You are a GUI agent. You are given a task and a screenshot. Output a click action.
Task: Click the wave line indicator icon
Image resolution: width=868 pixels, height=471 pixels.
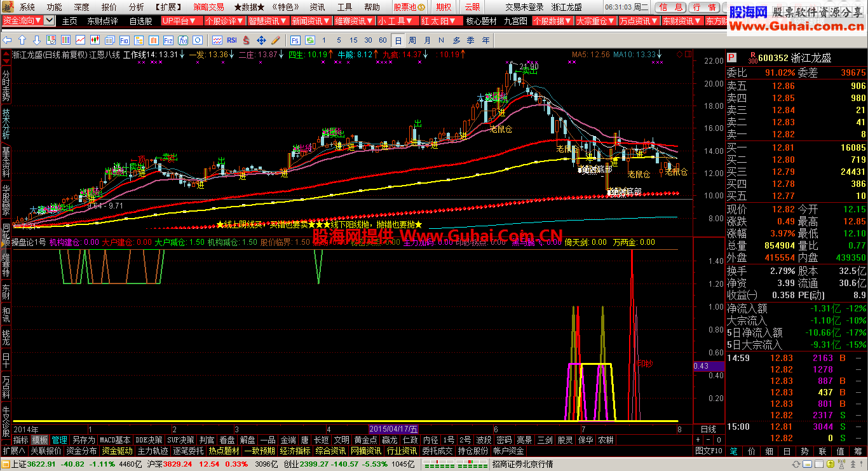coord(217,40)
